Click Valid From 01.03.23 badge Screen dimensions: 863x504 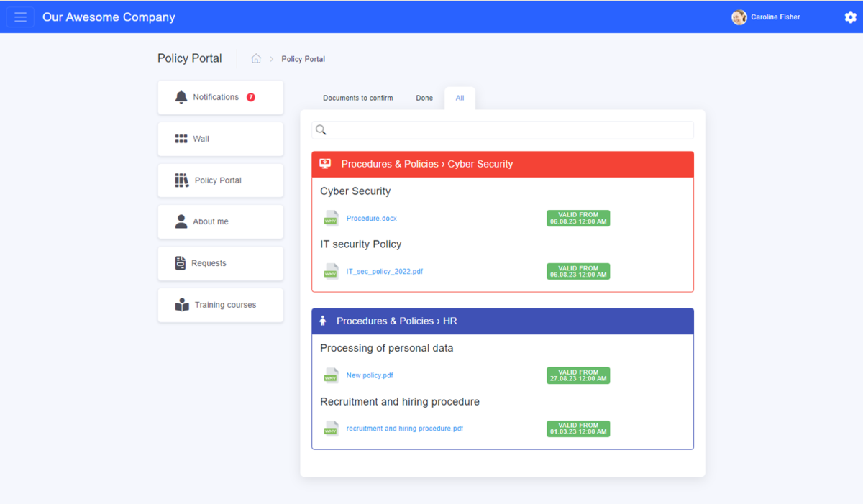[578, 429]
